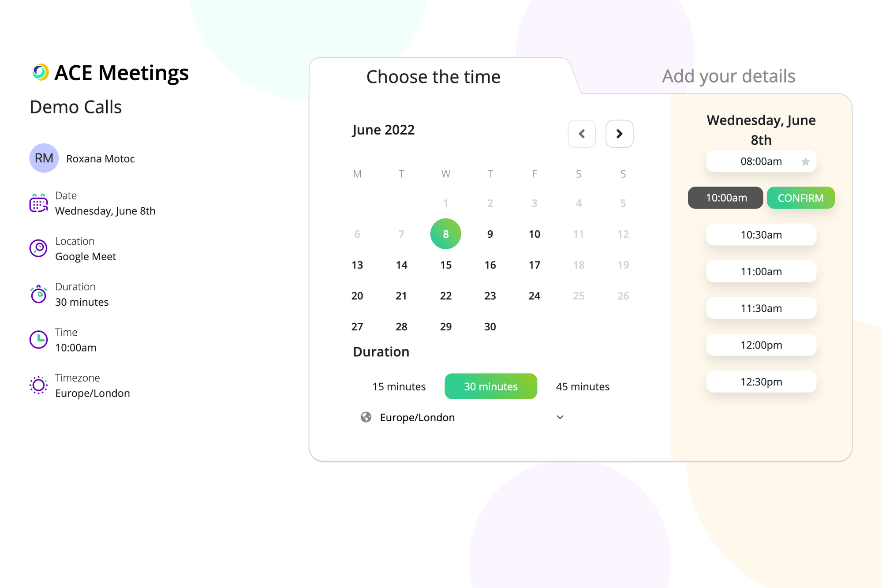The width and height of the screenshot is (882, 588).
Task: Click the forward navigation arrow on calendar
Action: tap(620, 133)
